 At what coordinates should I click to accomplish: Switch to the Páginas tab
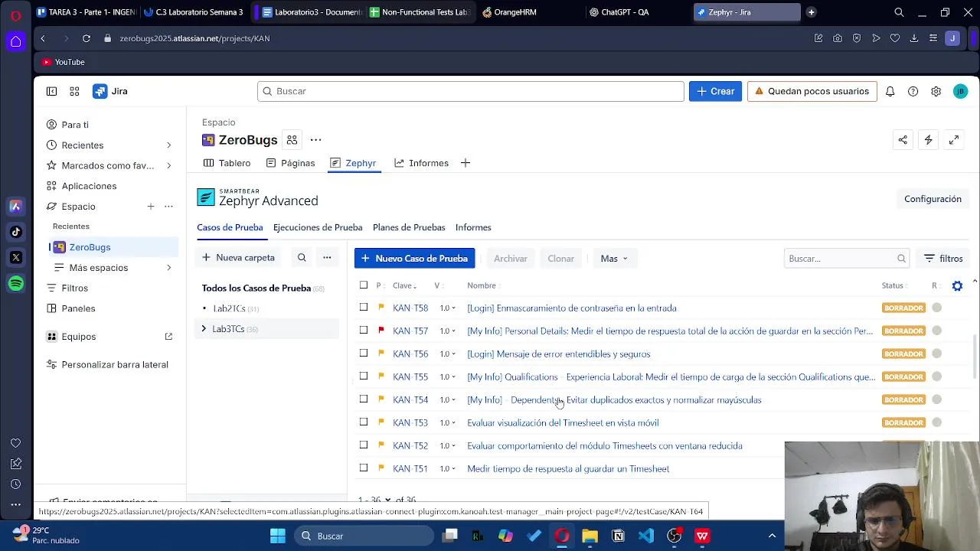[x=290, y=163]
